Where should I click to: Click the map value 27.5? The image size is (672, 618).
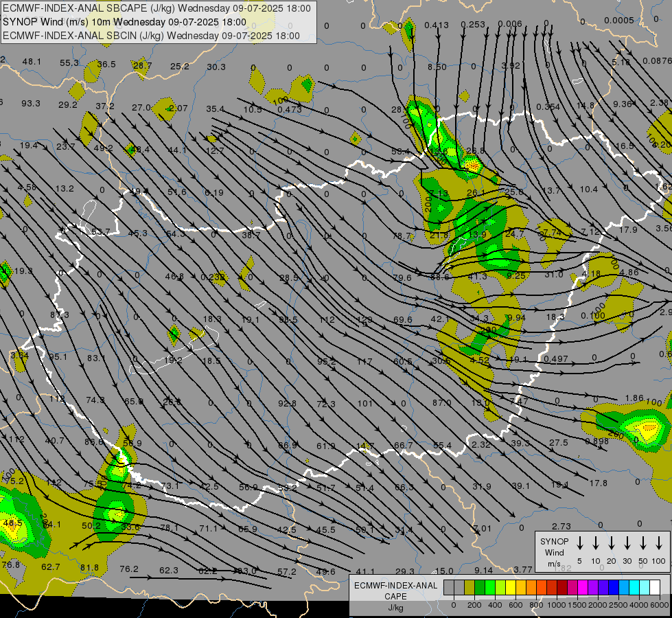point(559,442)
